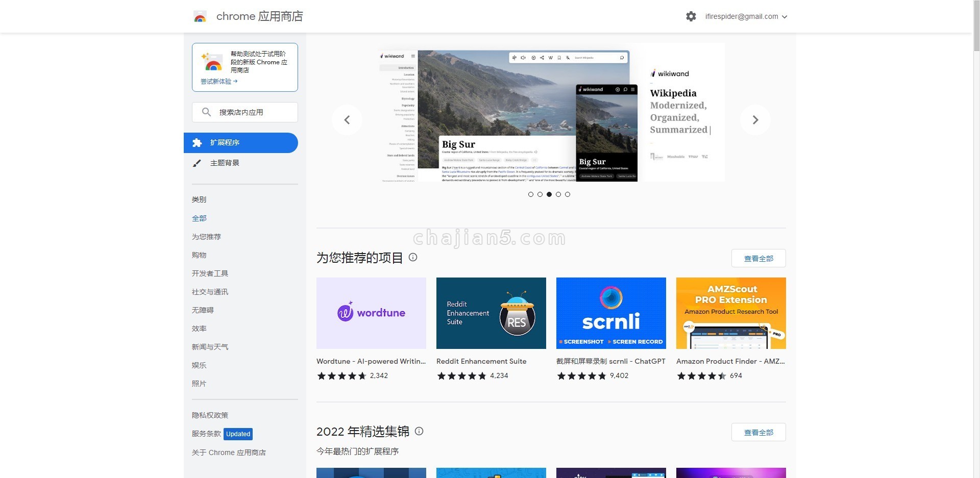Click info icon beside 2022 年精选集锦
Viewport: 980px width, 478px height.
(419, 431)
